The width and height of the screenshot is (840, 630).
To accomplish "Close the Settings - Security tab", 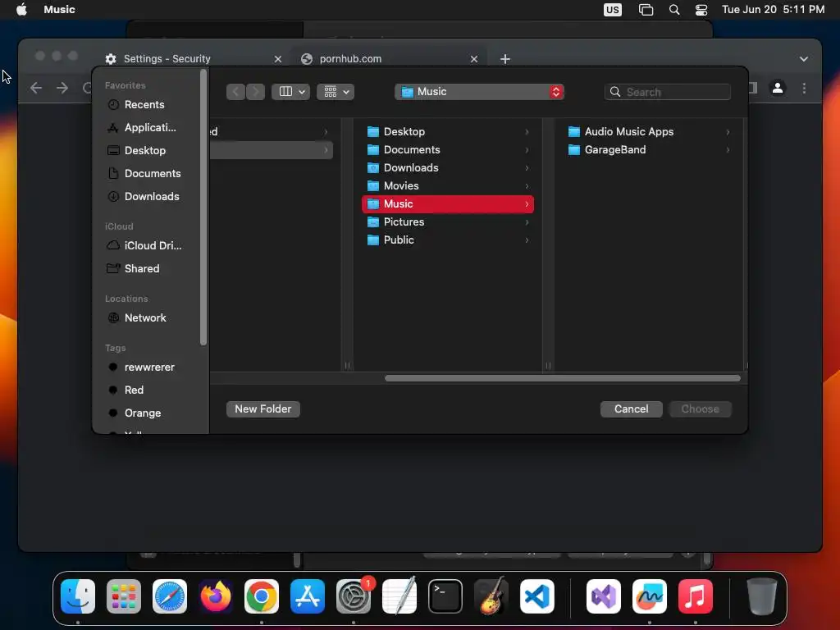I will (x=277, y=59).
